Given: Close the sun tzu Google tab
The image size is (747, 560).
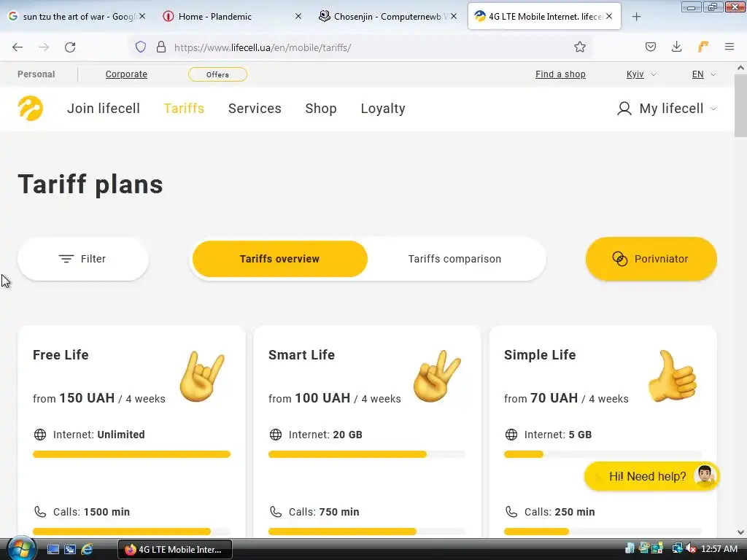Looking at the screenshot, I should 142,16.
